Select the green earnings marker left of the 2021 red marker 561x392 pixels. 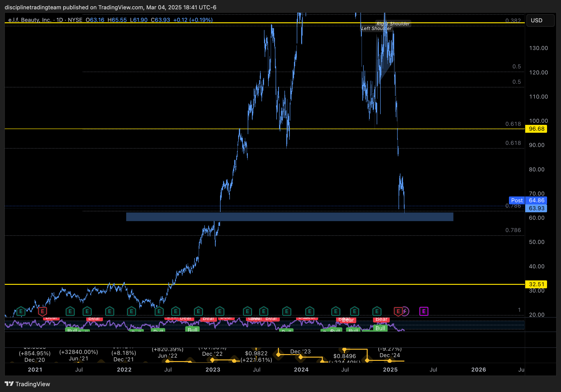[x=21, y=311]
